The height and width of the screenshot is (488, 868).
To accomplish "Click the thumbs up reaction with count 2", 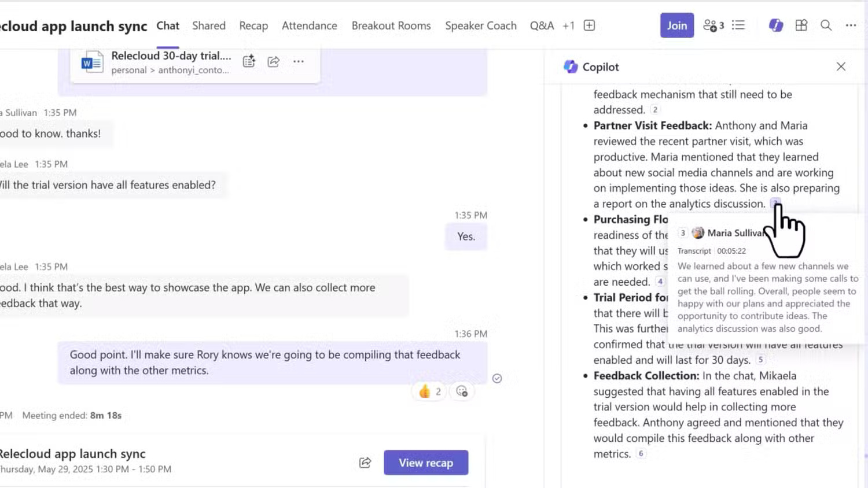I will point(429,391).
